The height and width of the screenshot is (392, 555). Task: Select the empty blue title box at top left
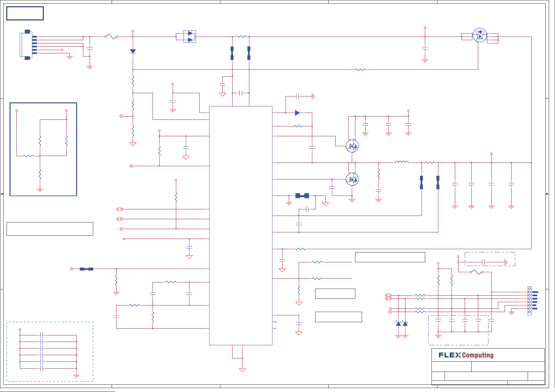[x=25, y=13]
